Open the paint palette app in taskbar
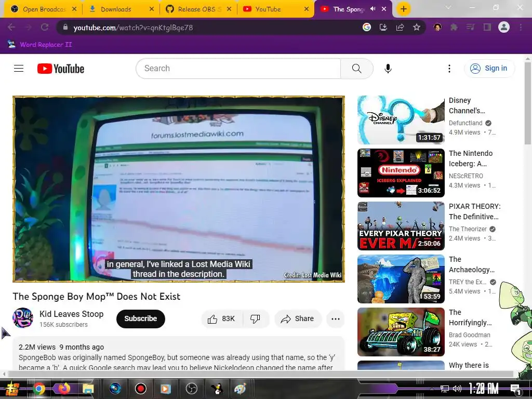Screen dimensions: 532x399 point(240,389)
